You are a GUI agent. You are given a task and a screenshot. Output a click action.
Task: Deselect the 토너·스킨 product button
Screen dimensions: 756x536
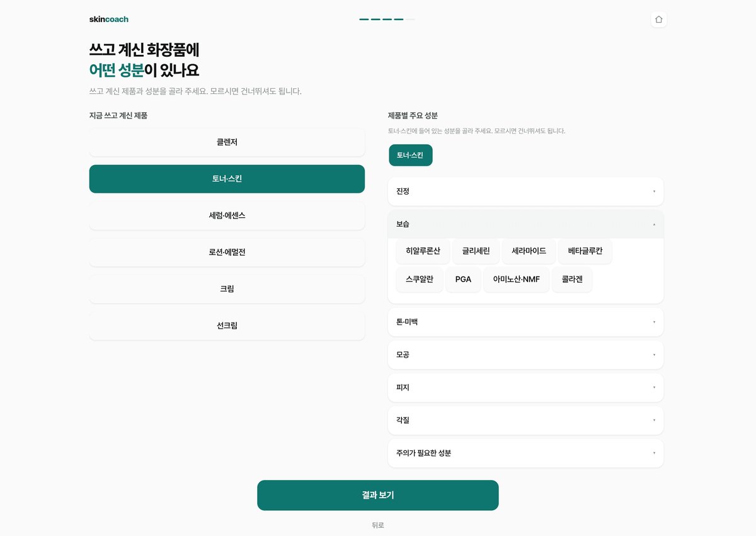pyautogui.click(x=227, y=179)
